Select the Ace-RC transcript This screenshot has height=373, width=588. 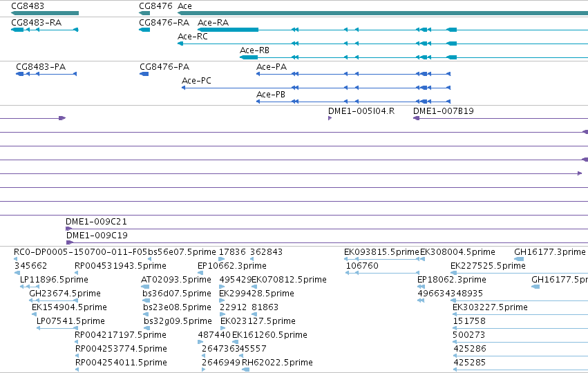click(x=383, y=44)
